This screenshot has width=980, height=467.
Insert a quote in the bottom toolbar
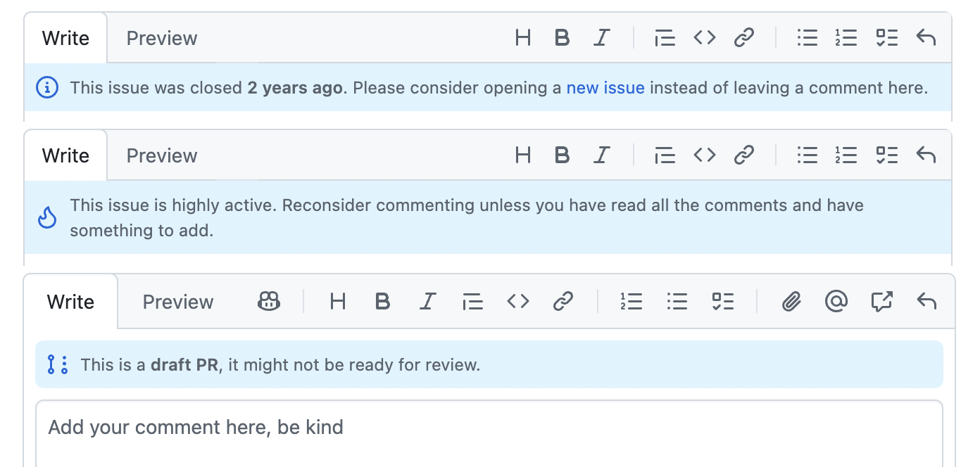click(x=472, y=302)
